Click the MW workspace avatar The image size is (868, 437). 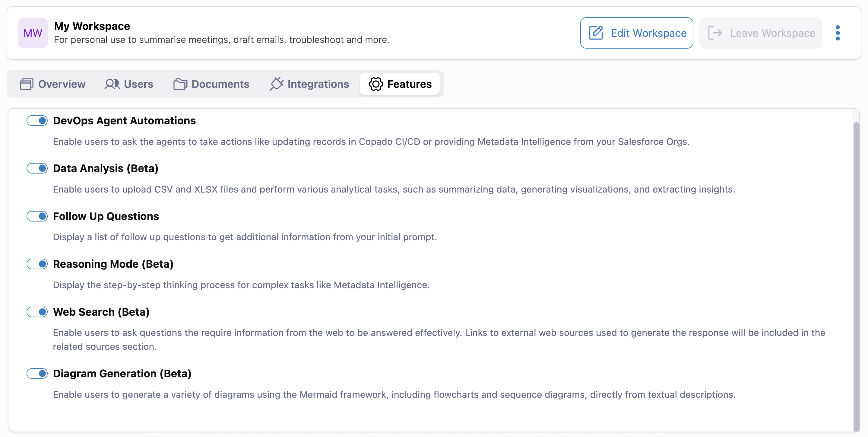click(x=33, y=33)
